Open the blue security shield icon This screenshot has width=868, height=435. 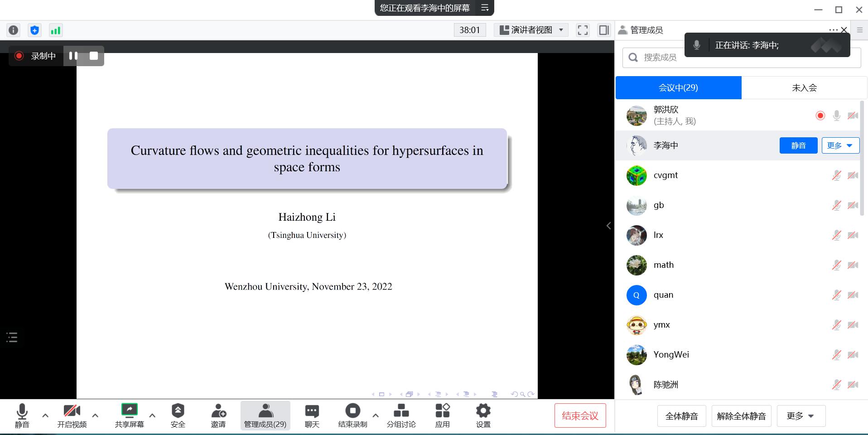tap(34, 30)
